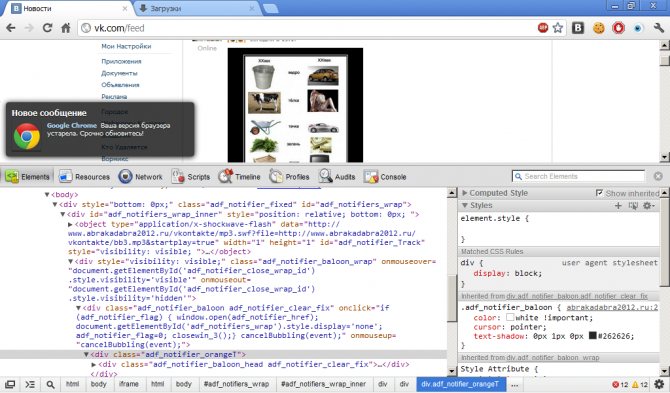Collapse the adf_notifiers_wrap div node

(55, 205)
